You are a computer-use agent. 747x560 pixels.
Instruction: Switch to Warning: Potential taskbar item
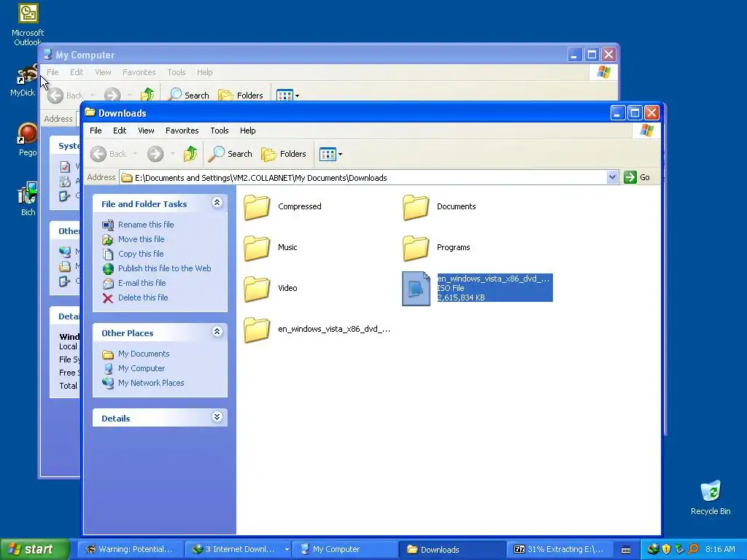coord(129,550)
